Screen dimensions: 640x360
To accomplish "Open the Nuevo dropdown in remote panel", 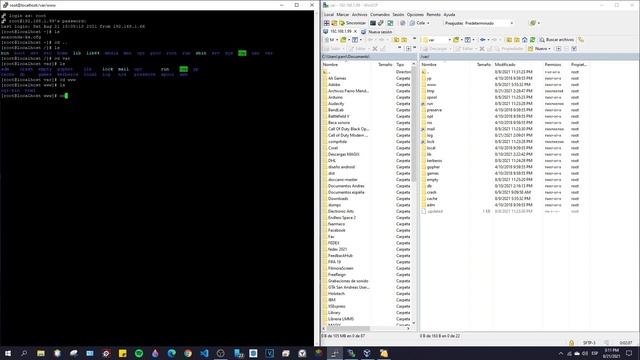I will [539, 49].
